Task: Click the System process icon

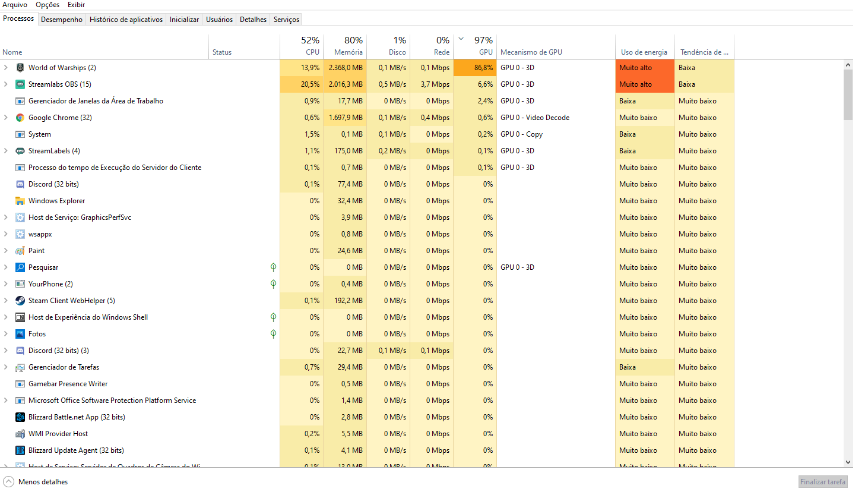Action: coord(20,134)
